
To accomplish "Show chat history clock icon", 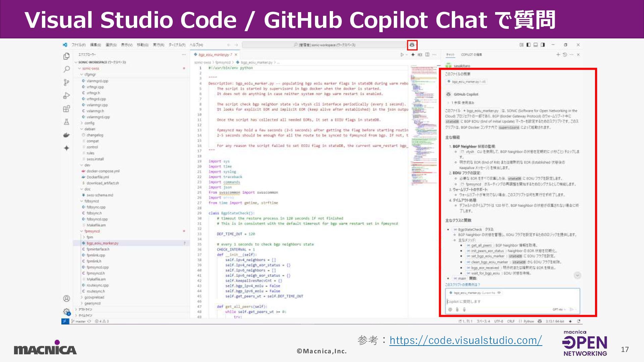I will (x=565, y=55).
